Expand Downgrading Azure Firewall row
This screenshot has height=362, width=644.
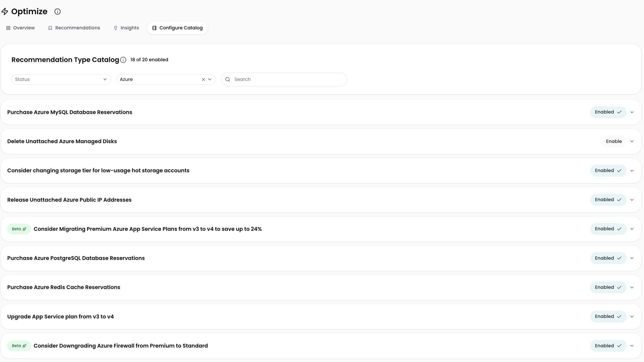pyautogui.click(x=632, y=346)
